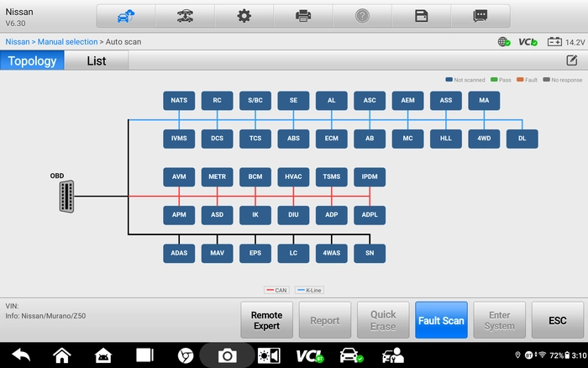588x368 pixels.
Task: Click the settings gear in toolbar
Action: pos(244,16)
